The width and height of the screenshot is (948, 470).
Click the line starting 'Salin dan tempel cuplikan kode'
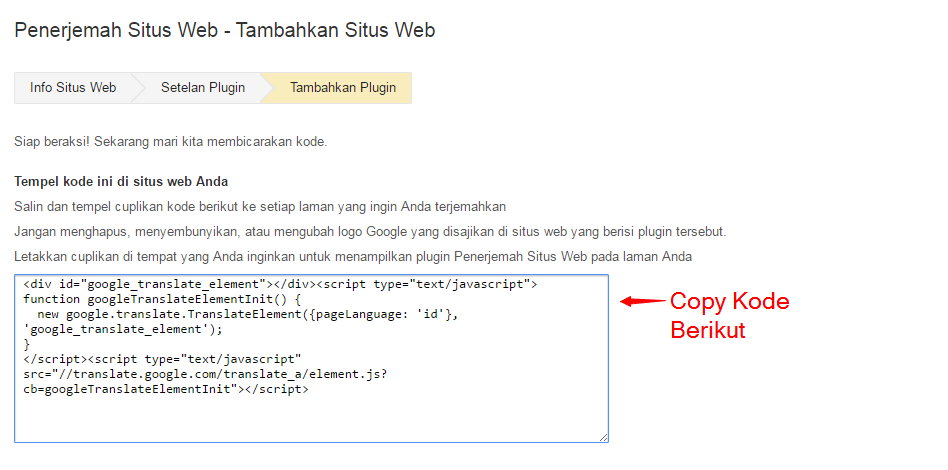(260, 207)
